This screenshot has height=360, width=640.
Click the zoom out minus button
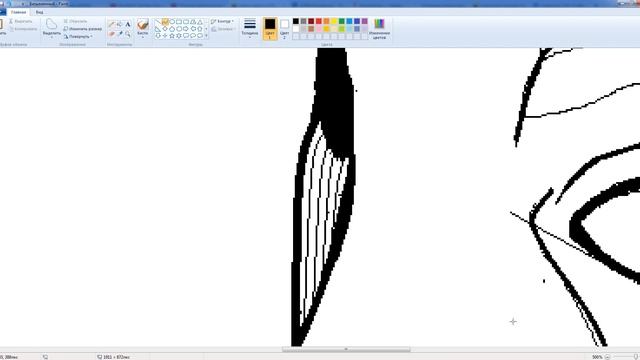[x=607, y=357]
